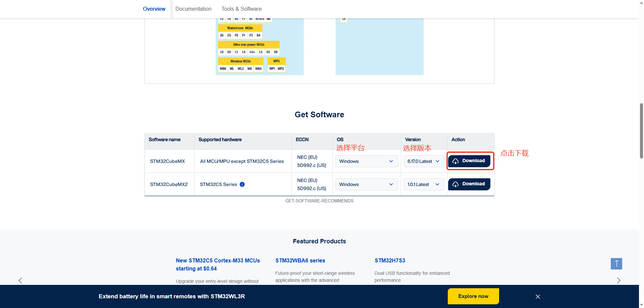Go to next featured product
This screenshot has height=308, width=644.
click(619, 281)
